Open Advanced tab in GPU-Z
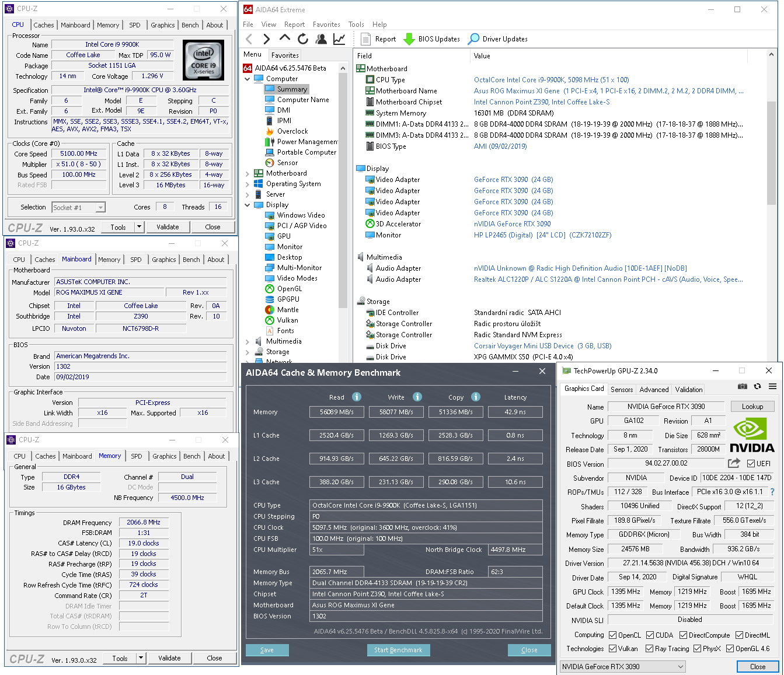784x675 pixels. point(654,389)
